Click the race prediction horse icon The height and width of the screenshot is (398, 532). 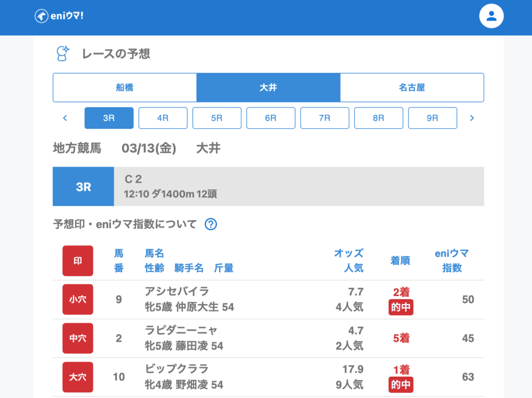[x=63, y=53]
